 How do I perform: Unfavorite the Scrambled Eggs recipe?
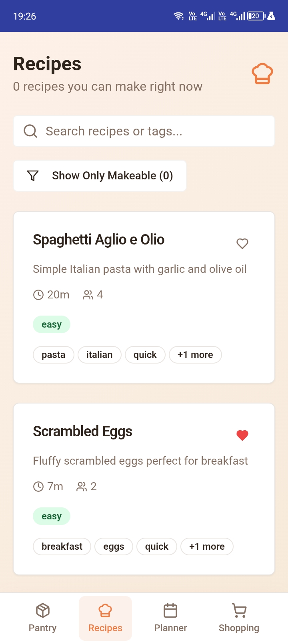pos(242,435)
